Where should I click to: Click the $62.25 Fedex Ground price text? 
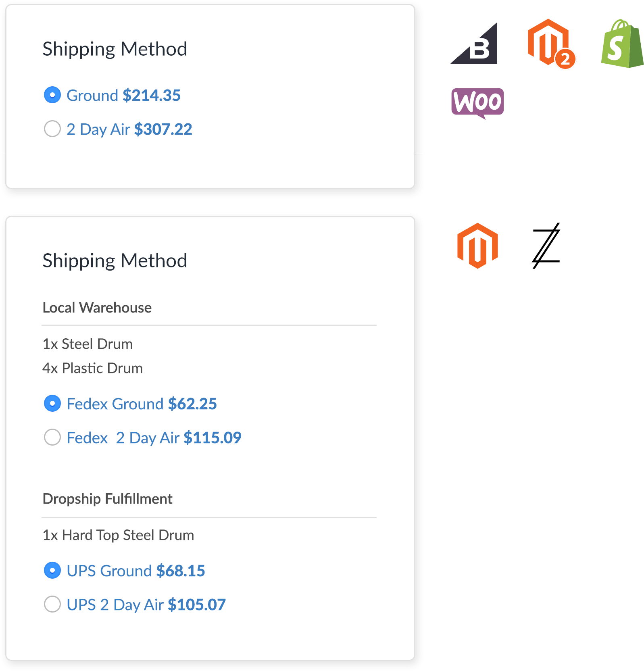click(192, 404)
